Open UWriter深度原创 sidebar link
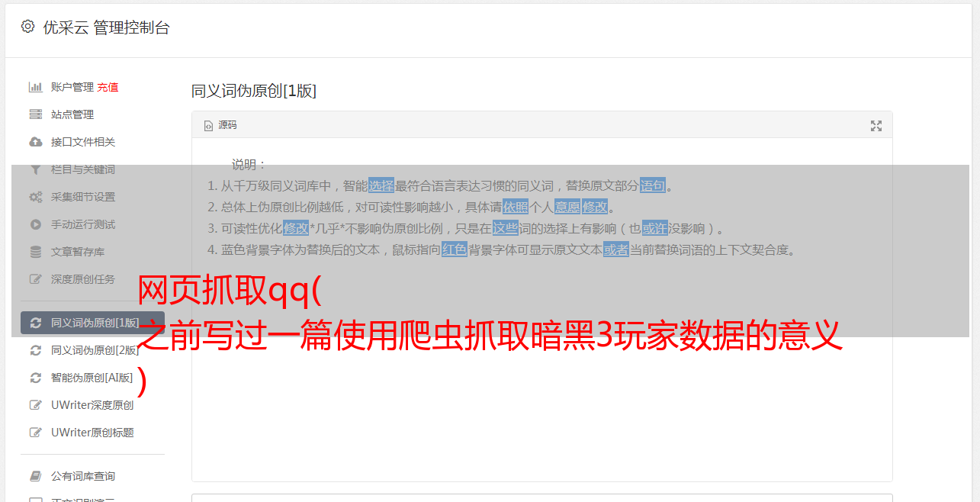Image resolution: width=980 pixels, height=502 pixels. point(92,405)
